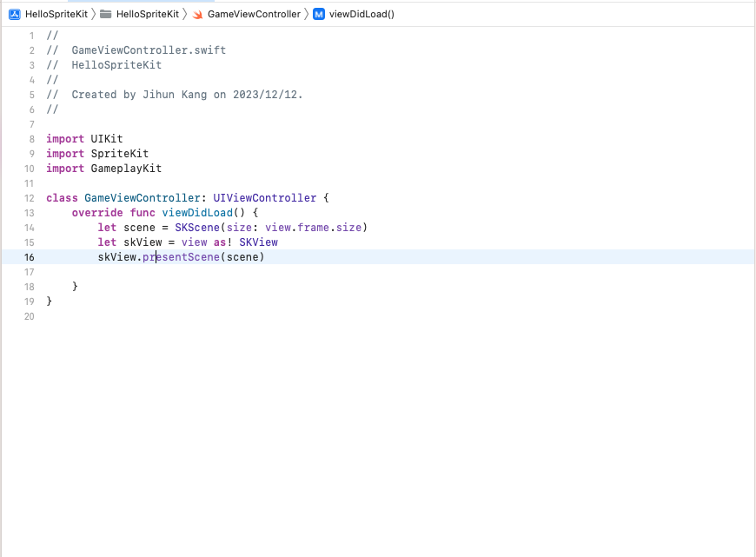The height and width of the screenshot is (557, 756).
Task: Click the Swift file icon beside GameViewController
Action: click(197, 15)
